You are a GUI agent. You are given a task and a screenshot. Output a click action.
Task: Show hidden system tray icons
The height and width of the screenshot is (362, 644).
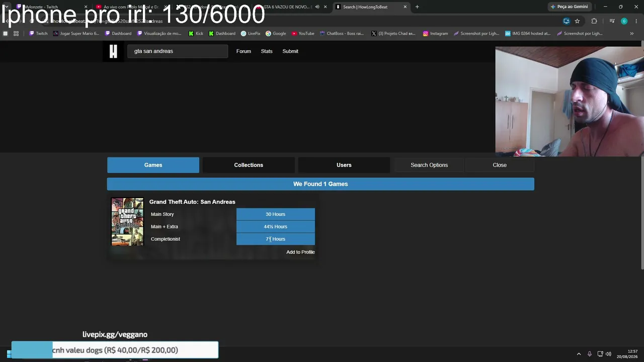pyautogui.click(x=579, y=354)
